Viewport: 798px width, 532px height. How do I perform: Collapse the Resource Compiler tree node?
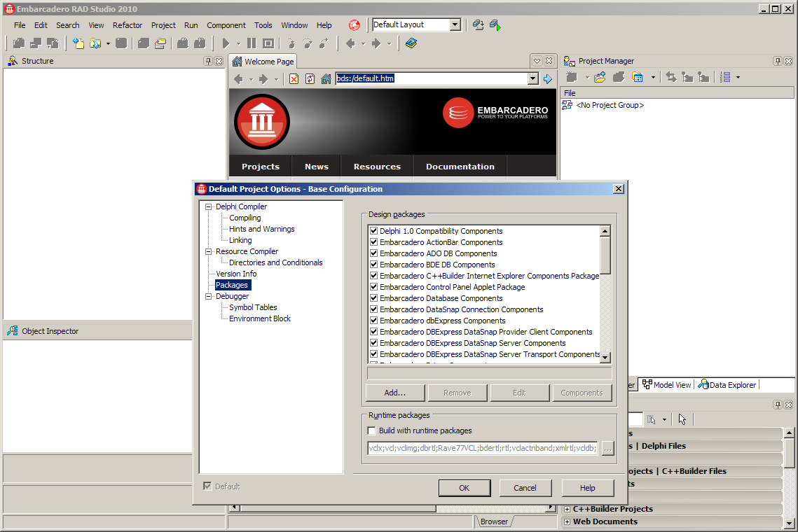click(208, 251)
